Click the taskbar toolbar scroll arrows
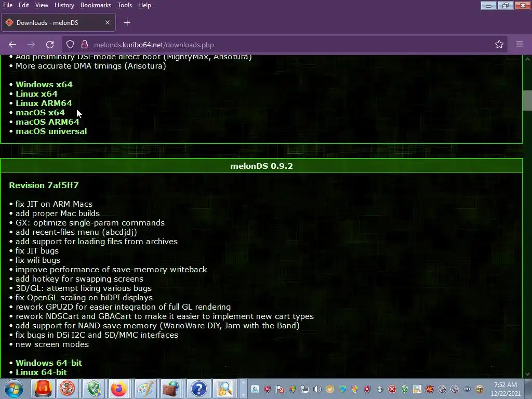Image resolution: width=532 pixels, height=399 pixels. click(243, 389)
